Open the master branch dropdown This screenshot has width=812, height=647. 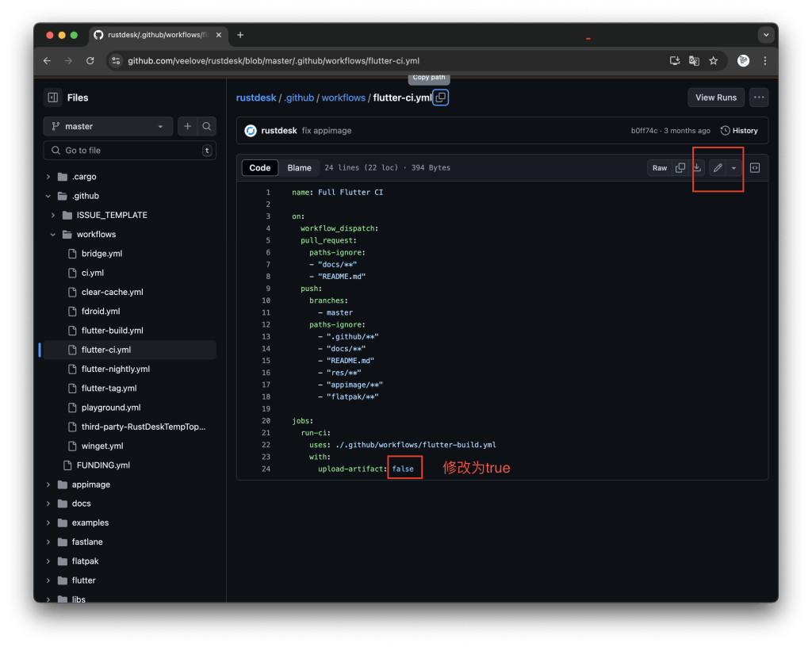point(108,126)
